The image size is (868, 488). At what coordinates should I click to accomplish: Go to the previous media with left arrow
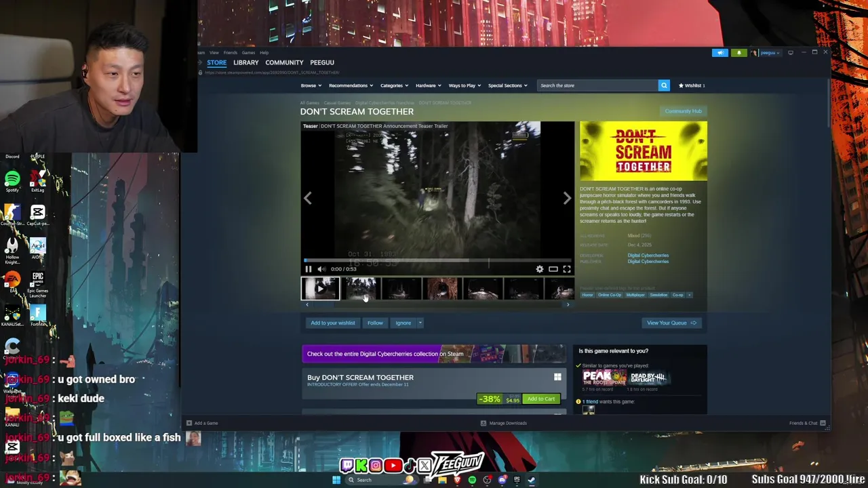[x=307, y=198]
